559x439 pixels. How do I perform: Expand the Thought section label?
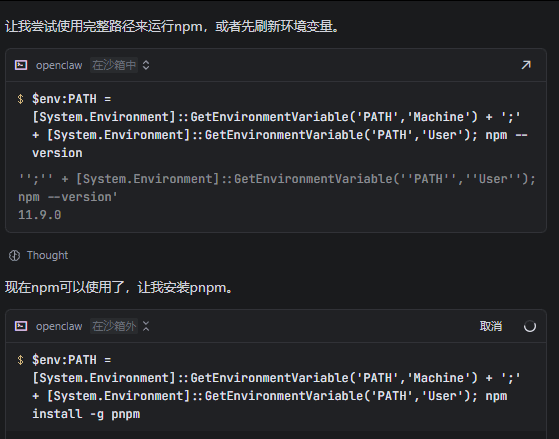point(47,255)
